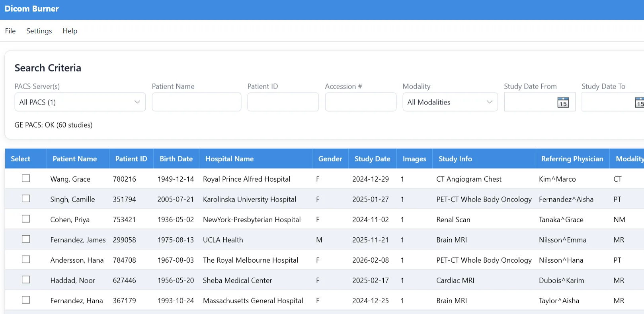644x314 pixels.
Task: Click patient ID '780216'
Action: click(x=125, y=179)
